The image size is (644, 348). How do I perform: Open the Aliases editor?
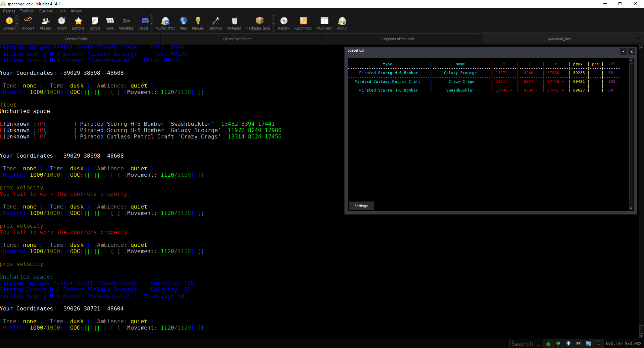[x=45, y=23]
